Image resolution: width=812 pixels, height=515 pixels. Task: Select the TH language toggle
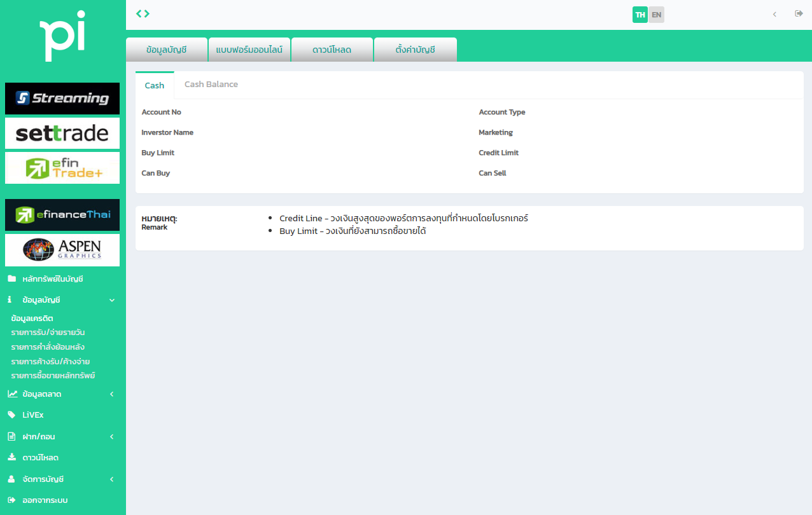[x=640, y=13]
